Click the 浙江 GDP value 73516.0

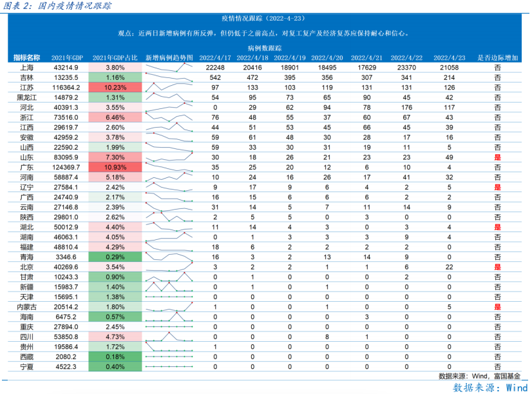[x=66, y=117]
